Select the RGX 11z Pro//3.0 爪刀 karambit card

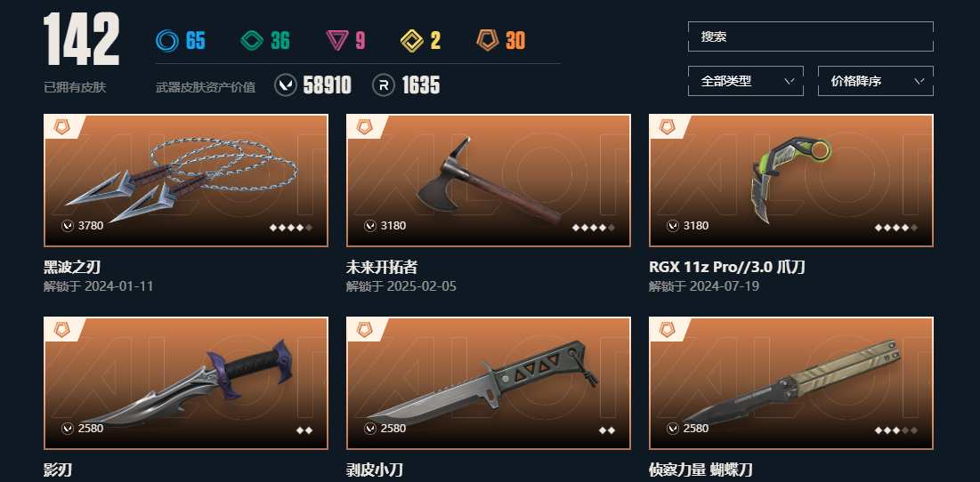point(791,181)
